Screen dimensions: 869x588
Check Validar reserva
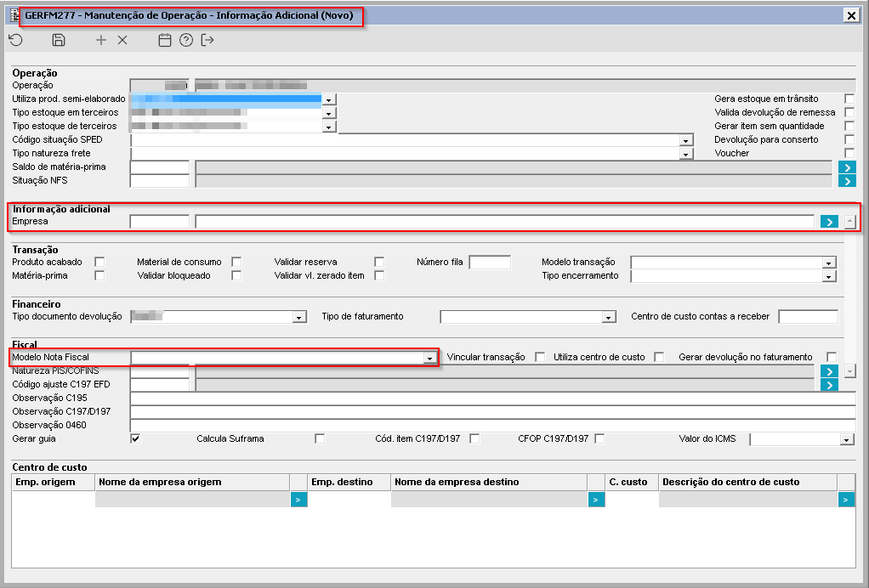(x=379, y=262)
